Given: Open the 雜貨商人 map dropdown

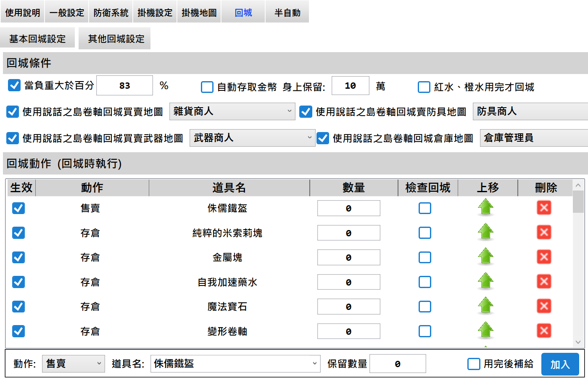Looking at the screenshot, I should click(x=232, y=111).
